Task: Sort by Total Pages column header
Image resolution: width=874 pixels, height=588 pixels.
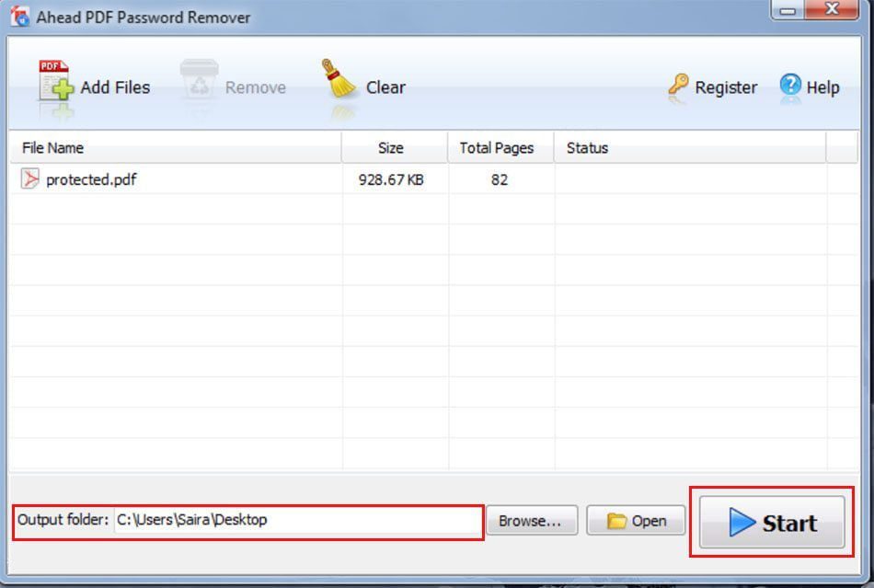Action: 501,148
